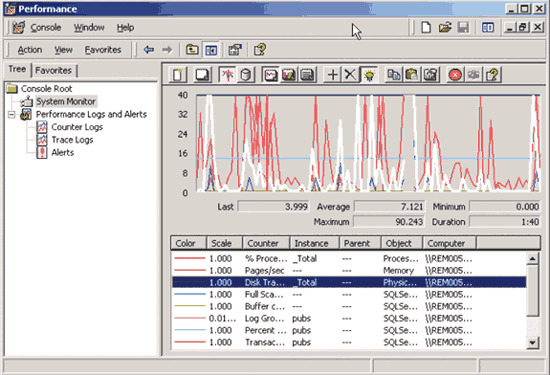Open the Window menu
The image size is (550, 375).
click(89, 28)
